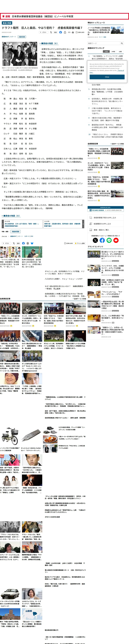Open ranking item 1 レプリコンワクチン article
The image size is (129, 644).
[x=107, y=58]
